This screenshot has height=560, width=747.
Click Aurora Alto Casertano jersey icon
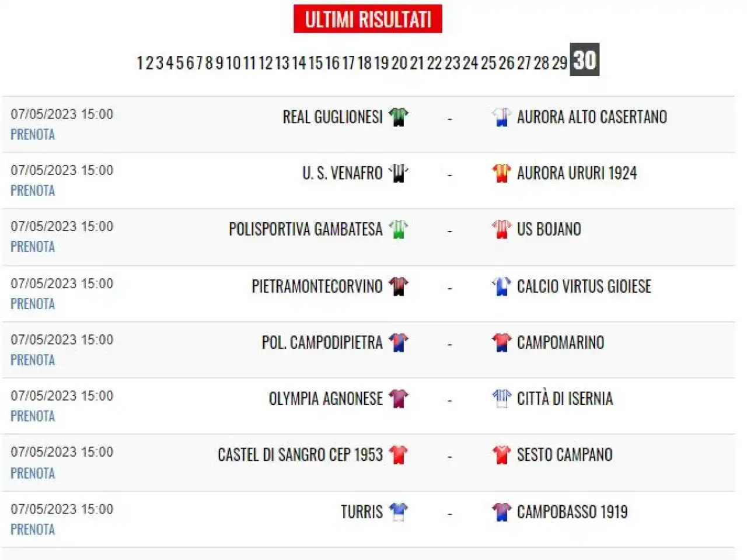501,117
